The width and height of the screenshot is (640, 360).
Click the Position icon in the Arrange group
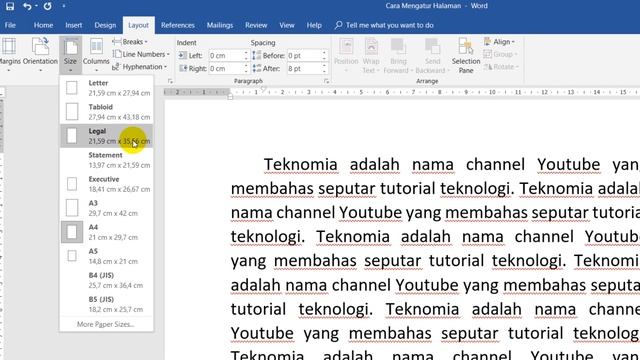[x=346, y=46]
